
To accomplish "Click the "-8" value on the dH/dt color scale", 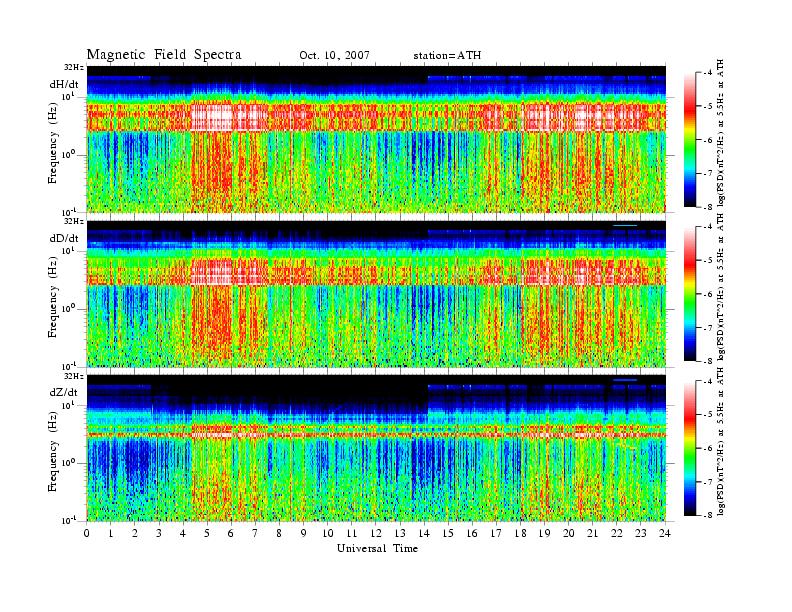I will 708,207.
